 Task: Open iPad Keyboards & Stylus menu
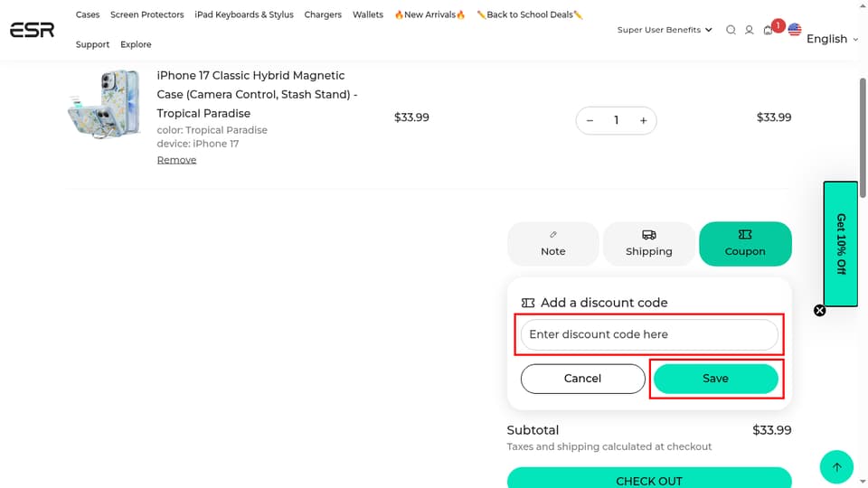pos(244,14)
